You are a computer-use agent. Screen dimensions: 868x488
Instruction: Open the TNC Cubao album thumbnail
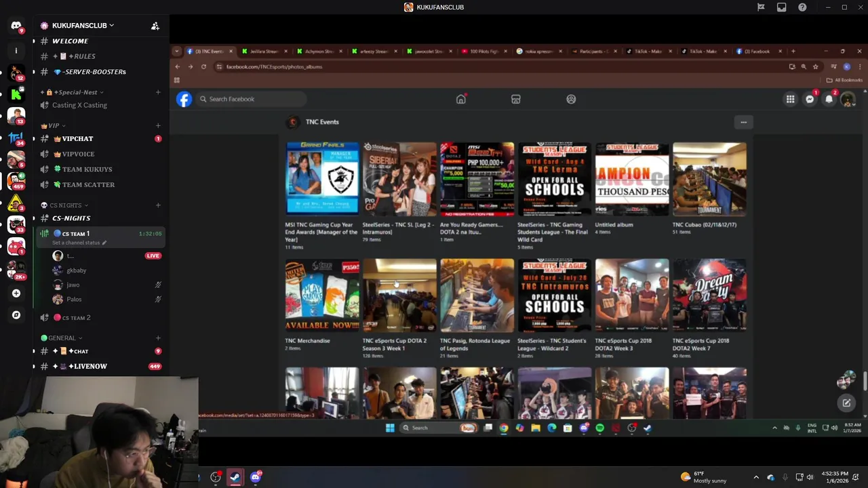point(709,179)
